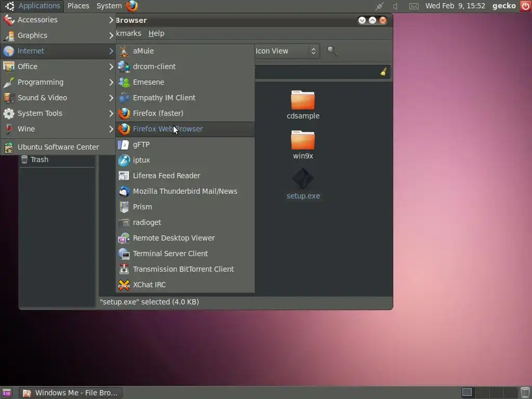Start Emesene messenger
This screenshot has width=532, height=399.
pyautogui.click(x=185, y=82)
